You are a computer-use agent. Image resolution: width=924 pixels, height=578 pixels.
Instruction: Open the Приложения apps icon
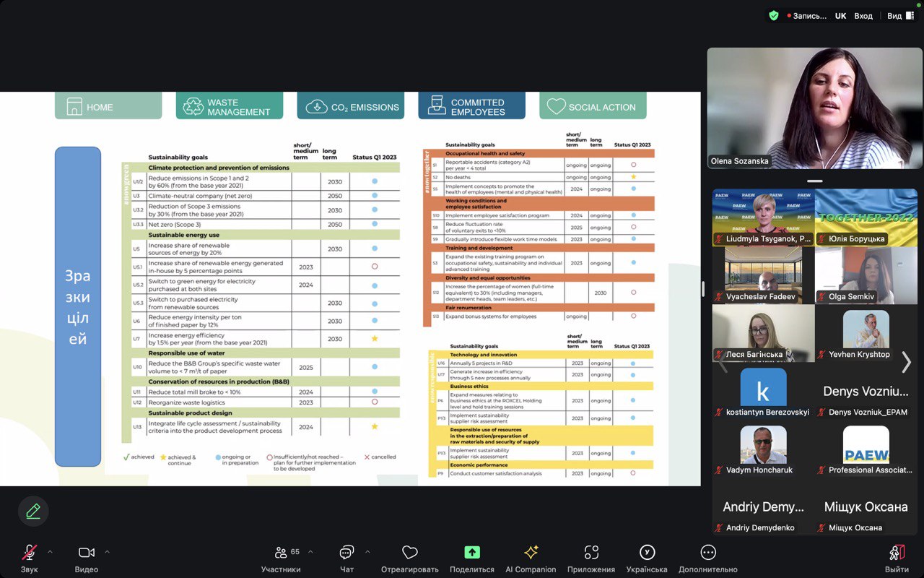pos(590,553)
